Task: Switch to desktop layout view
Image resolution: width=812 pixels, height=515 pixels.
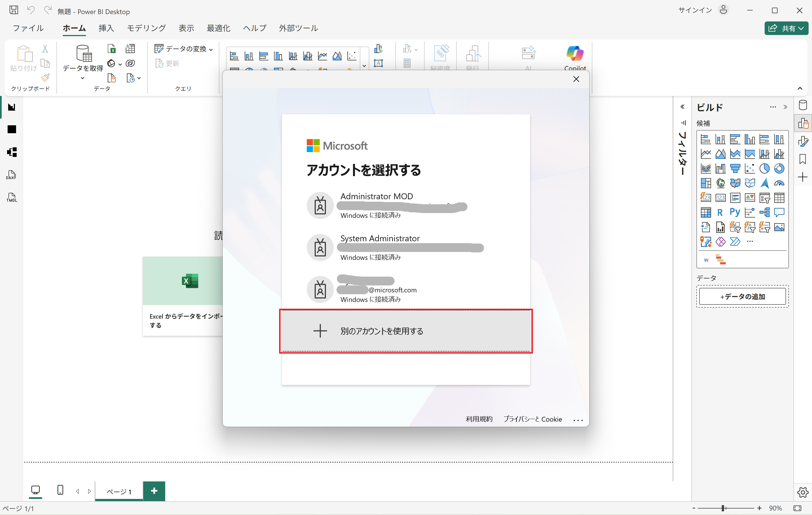Action: pyautogui.click(x=36, y=490)
